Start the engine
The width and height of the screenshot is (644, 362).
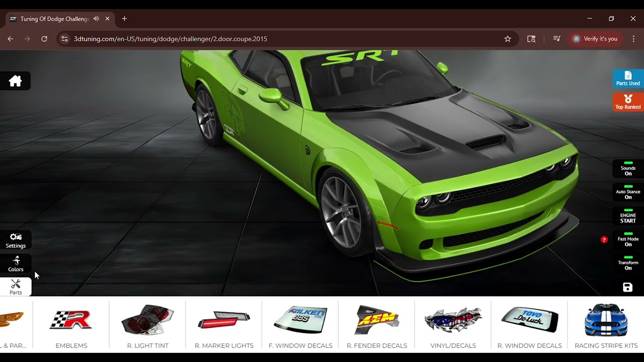coord(628,216)
